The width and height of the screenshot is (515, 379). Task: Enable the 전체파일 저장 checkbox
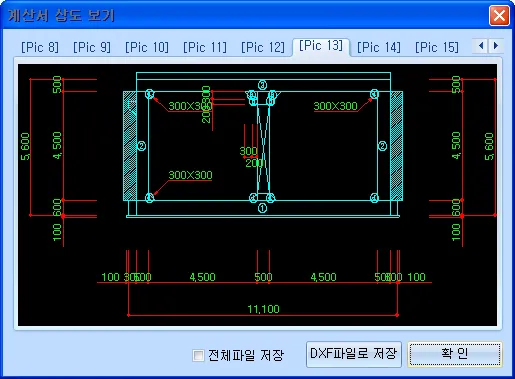[x=198, y=355]
